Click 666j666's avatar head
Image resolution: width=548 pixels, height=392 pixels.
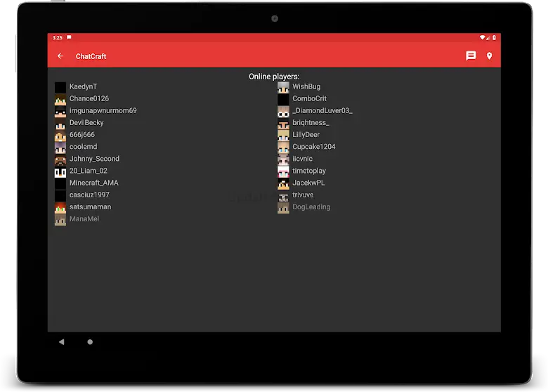pos(60,136)
